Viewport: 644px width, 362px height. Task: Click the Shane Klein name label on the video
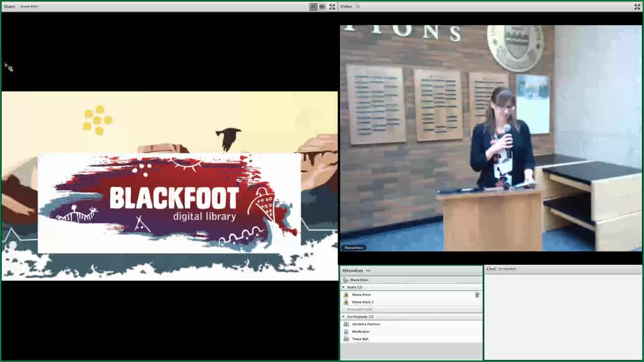pyautogui.click(x=353, y=248)
